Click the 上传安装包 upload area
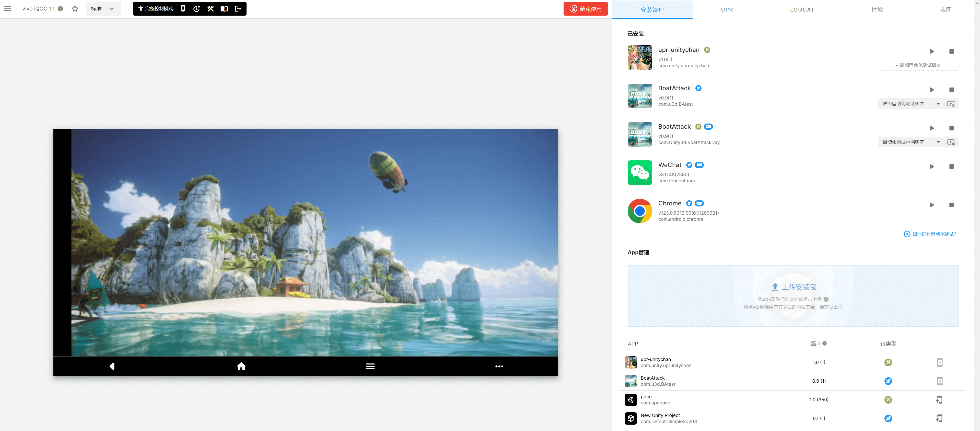 [x=793, y=295]
